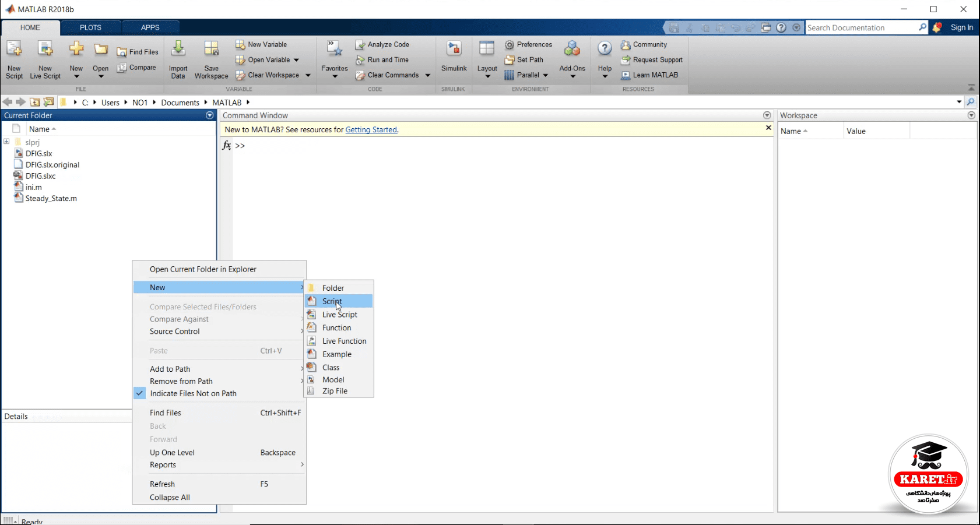Open MATLAB Preferences

tap(528, 44)
